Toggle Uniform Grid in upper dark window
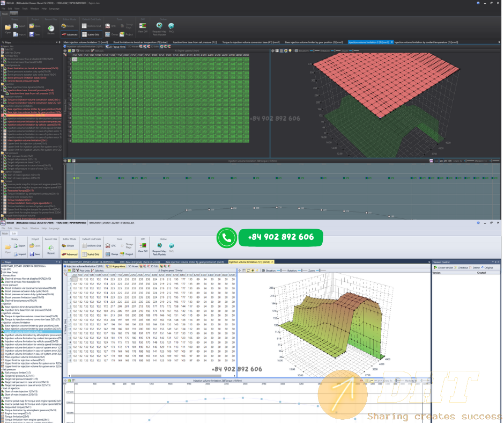Viewport: 504px width, 423px height. 92,26
